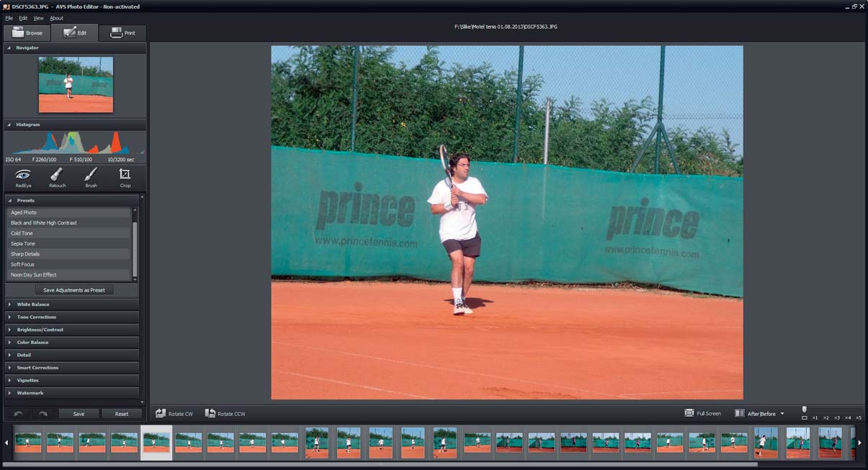Select the Edit tab with the pencil icon

point(75,32)
